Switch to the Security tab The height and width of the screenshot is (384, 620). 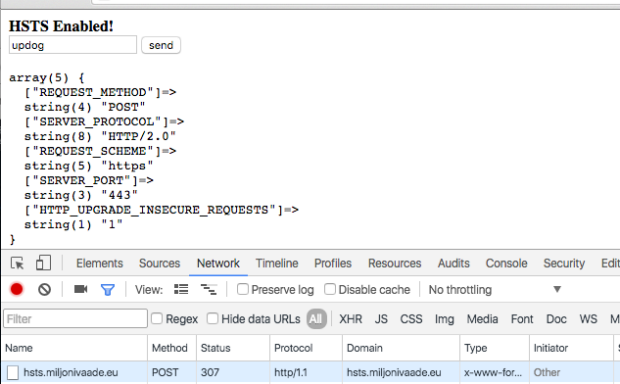coord(564,263)
